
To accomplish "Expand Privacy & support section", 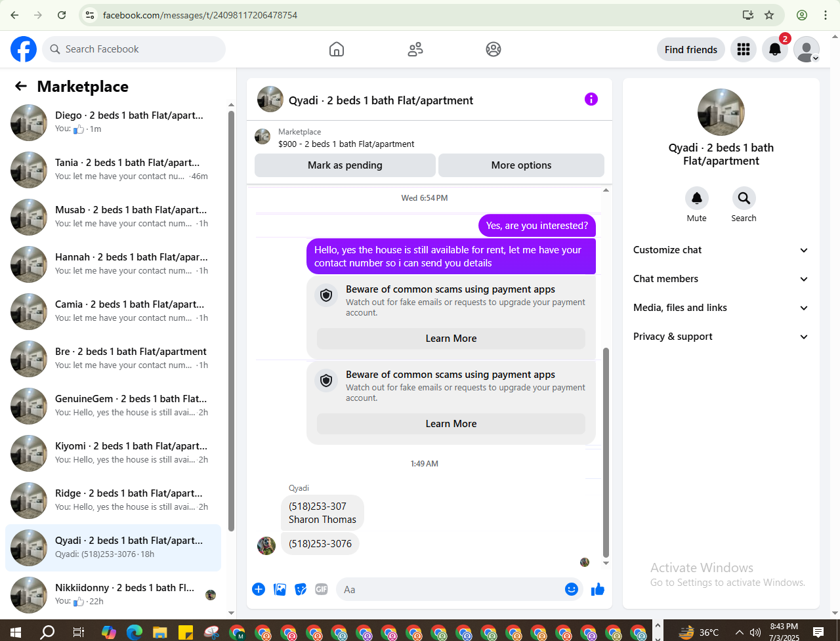I will (x=721, y=337).
